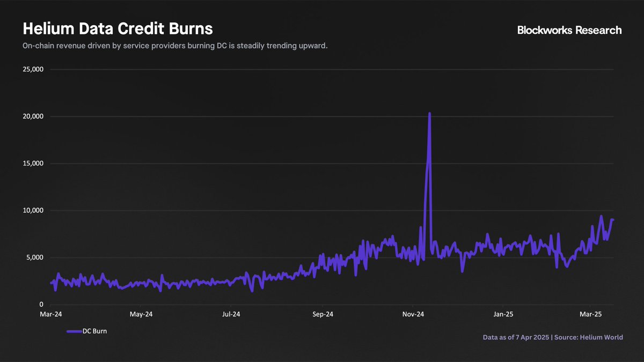This screenshot has width=644, height=362.
Task: Click the subtitle about on-chain revenue
Action: coord(175,46)
